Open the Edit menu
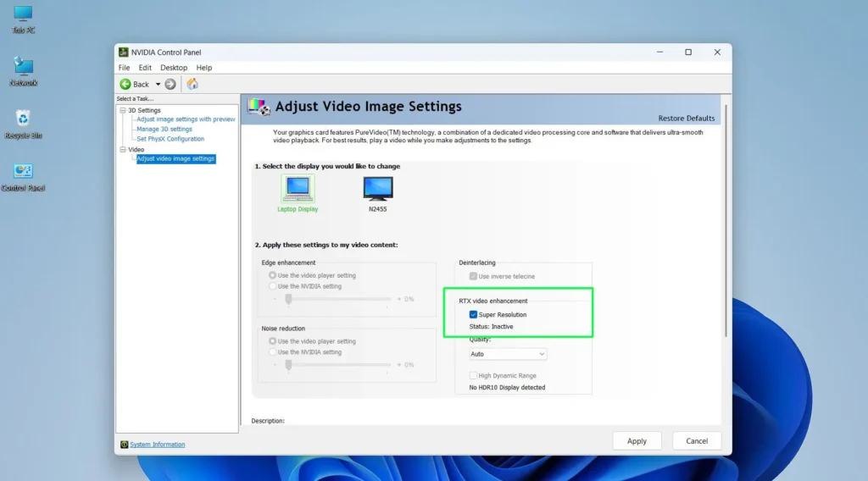The width and height of the screenshot is (868, 481). click(x=145, y=68)
